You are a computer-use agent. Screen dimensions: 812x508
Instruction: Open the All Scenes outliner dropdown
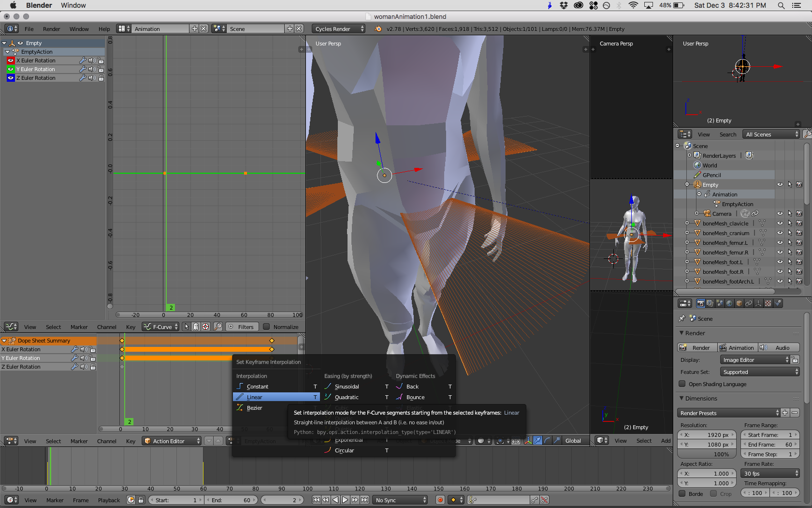[771, 134]
